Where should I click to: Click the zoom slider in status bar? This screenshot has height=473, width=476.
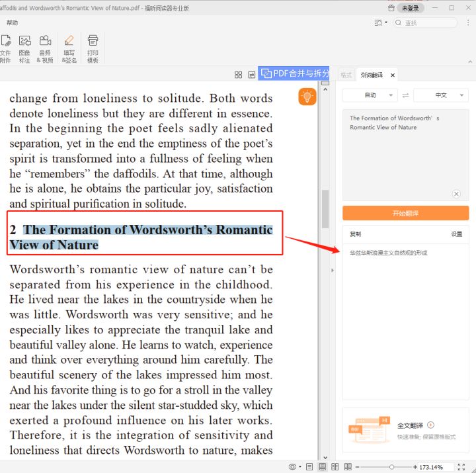(391, 467)
